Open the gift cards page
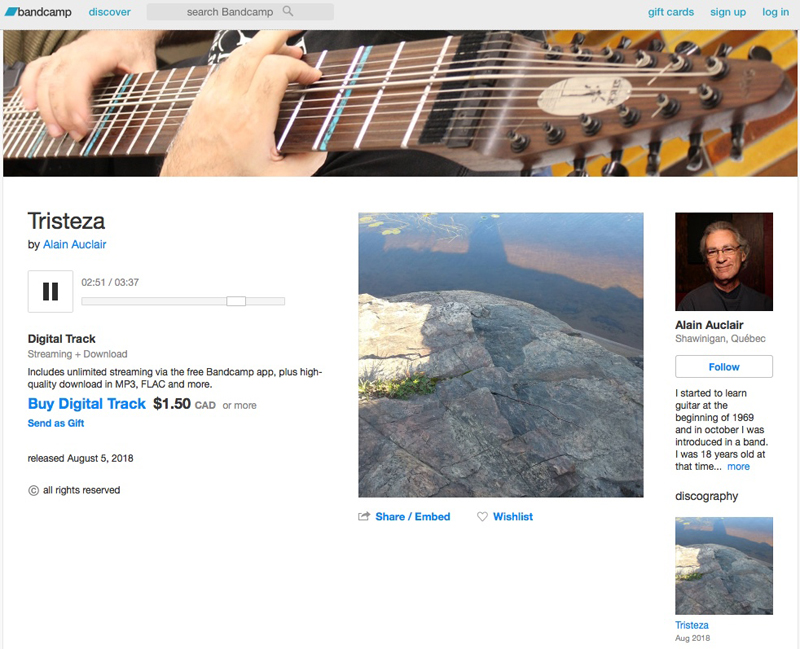The width and height of the screenshot is (800, 649). coord(670,12)
